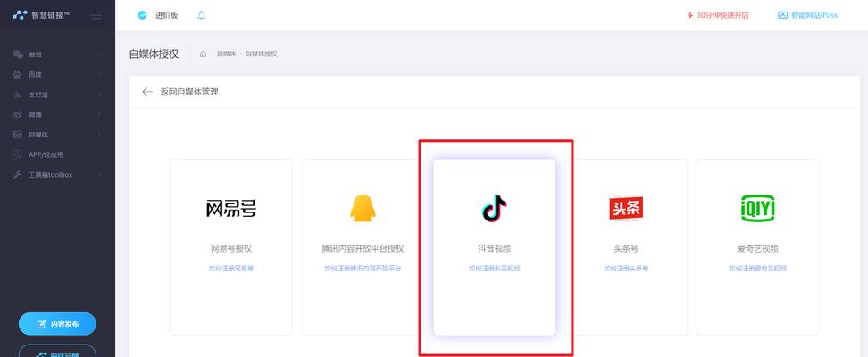The image size is (868, 357).
Task: Click the home icon in breadcrumb
Action: click(204, 54)
